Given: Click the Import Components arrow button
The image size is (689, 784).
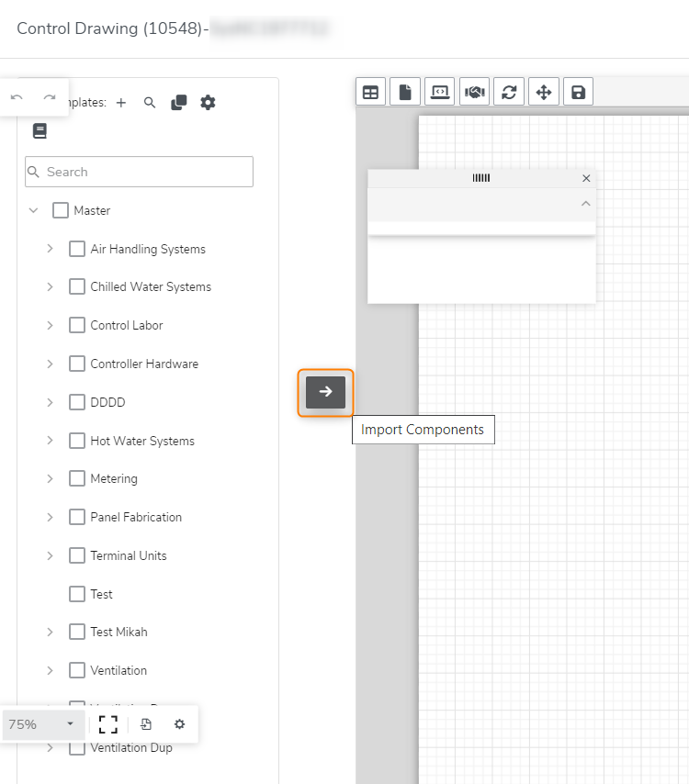Looking at the screenshot, I should [x=326, y=392].
